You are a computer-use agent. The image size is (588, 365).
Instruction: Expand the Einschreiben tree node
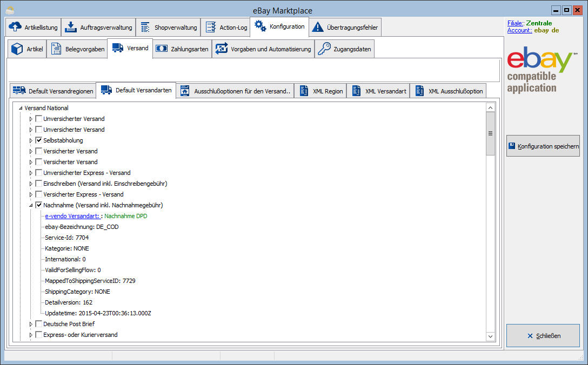31,184
